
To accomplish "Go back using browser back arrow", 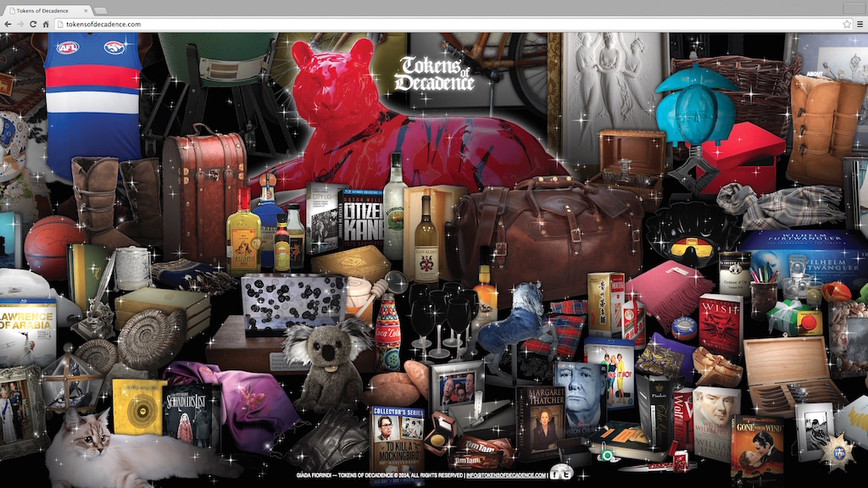I will coord(7,24).
